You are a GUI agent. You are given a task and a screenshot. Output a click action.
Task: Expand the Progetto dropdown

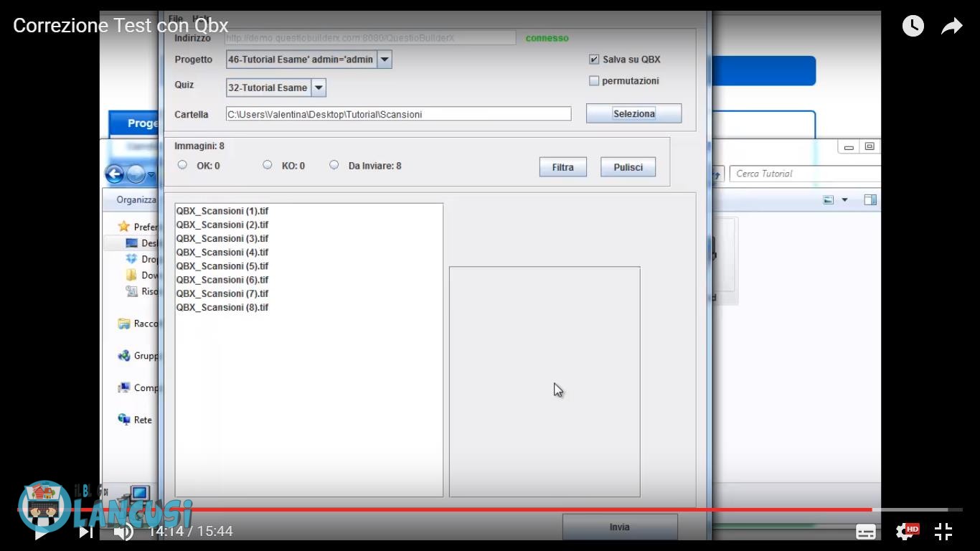(385, 60)
